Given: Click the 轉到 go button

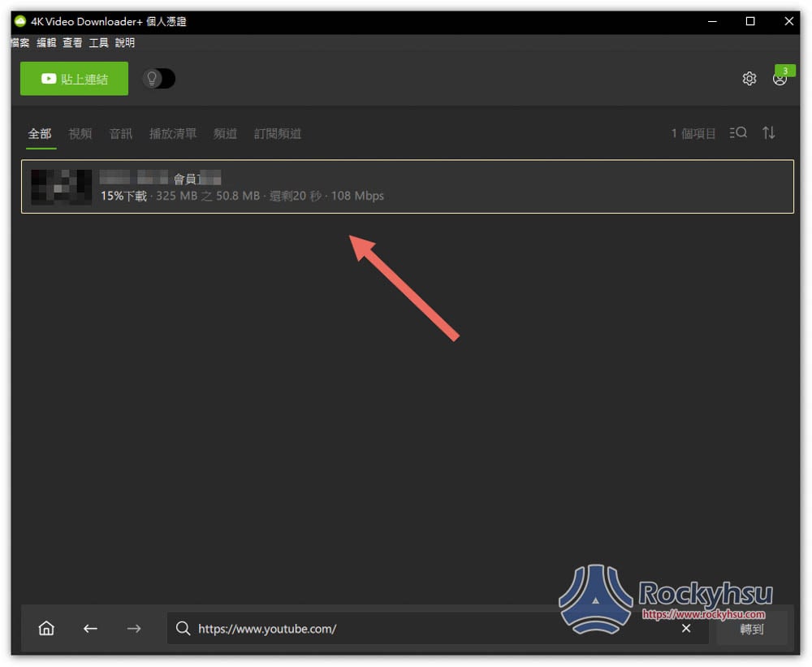Looking at the screenshot, I should [x=752, y=629].
